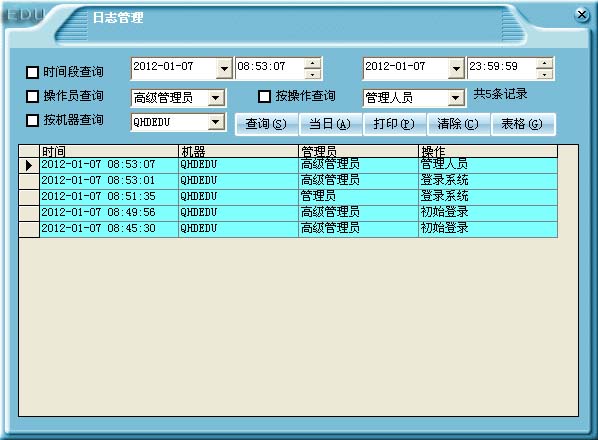Click 初始登录 in the 08:45:30 row
Viewport: 598px width, 440px height.
tap(444, 228)
